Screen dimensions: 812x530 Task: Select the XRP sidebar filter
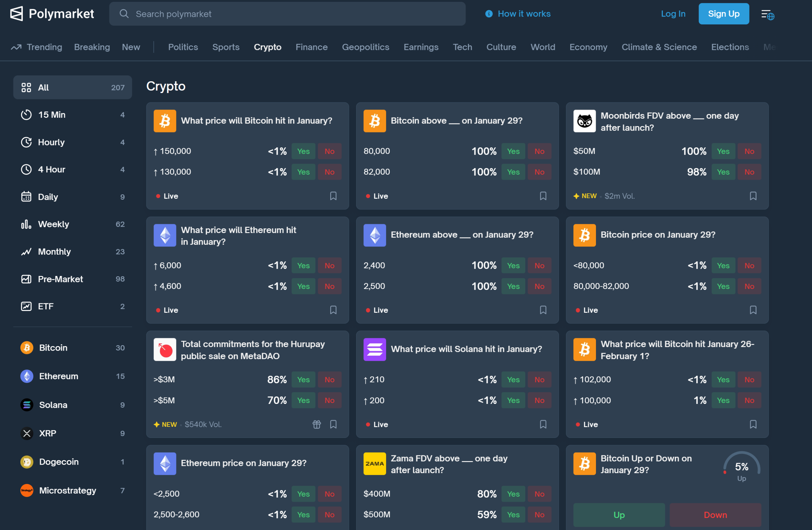[48, 433]
